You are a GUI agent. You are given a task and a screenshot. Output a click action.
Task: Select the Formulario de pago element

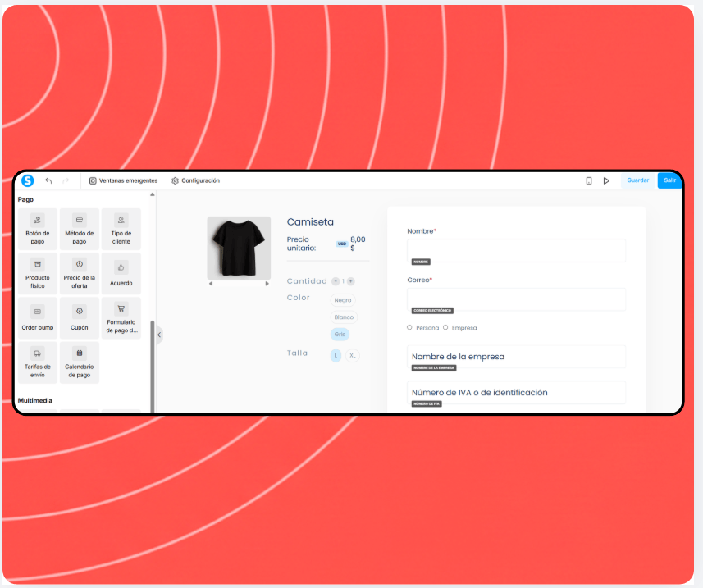pos(121,317)
